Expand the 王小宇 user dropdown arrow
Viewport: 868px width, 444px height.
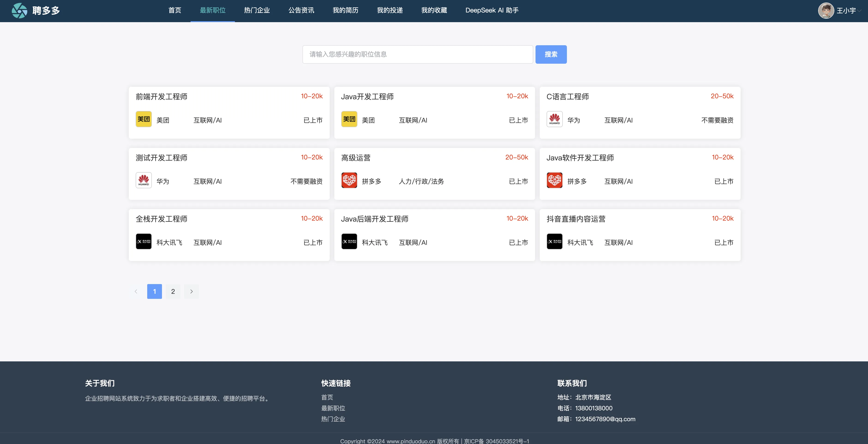859,11
